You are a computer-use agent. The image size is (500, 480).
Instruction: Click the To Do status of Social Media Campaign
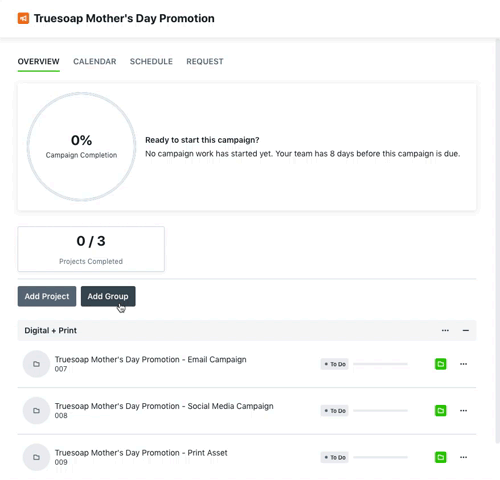335,411
